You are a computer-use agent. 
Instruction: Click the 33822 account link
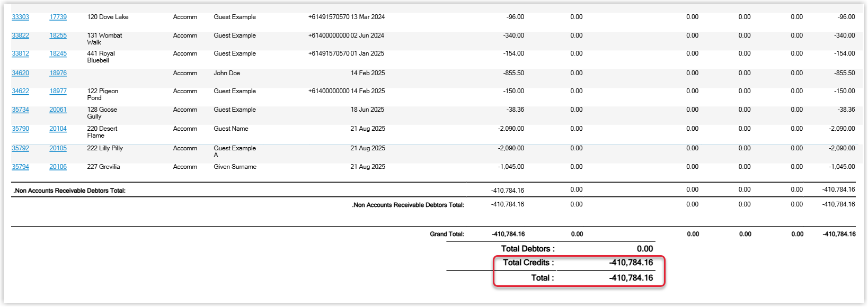20,35
